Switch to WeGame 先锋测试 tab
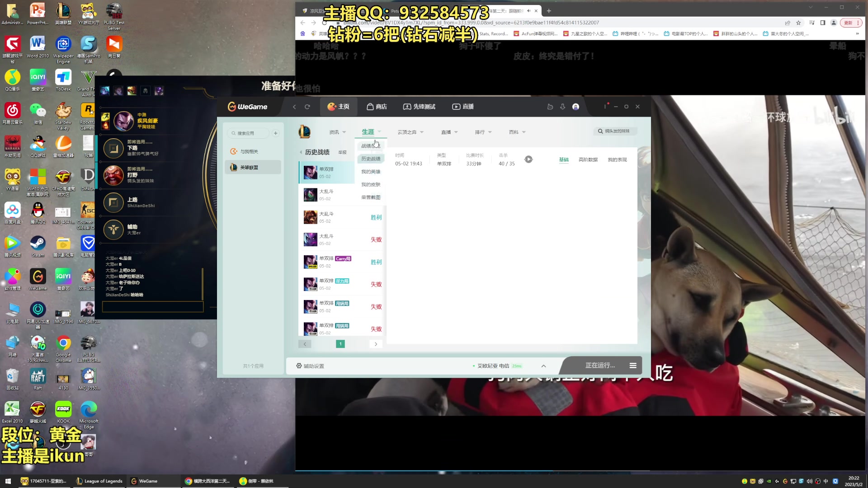Screen dimensions: 868x488 419,107
